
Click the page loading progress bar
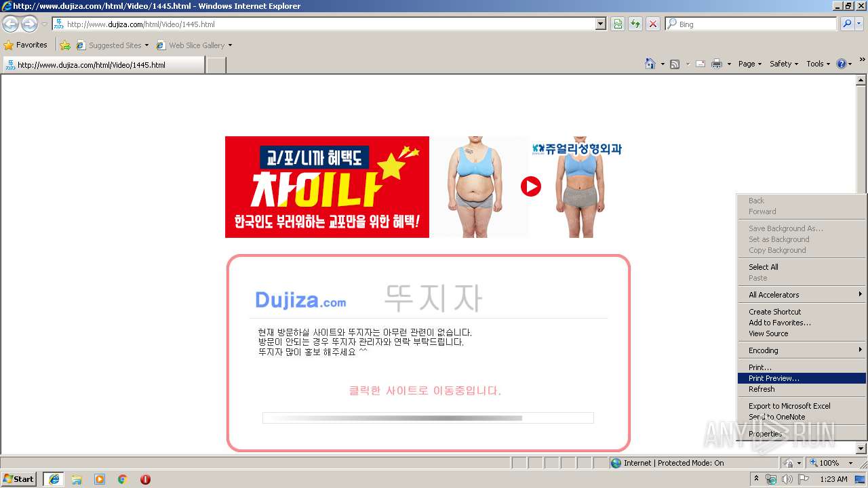[428, 418]
